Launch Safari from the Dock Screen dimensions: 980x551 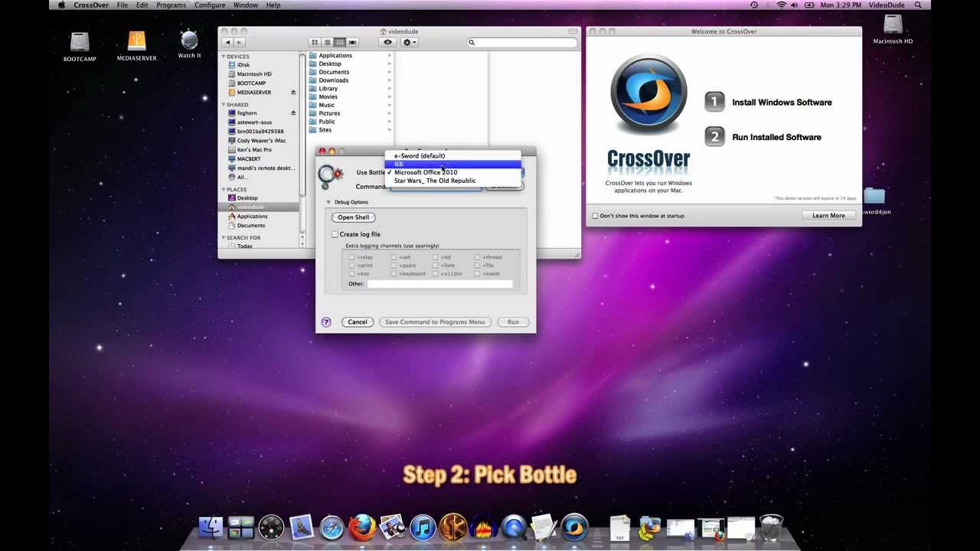pos(332,527)
